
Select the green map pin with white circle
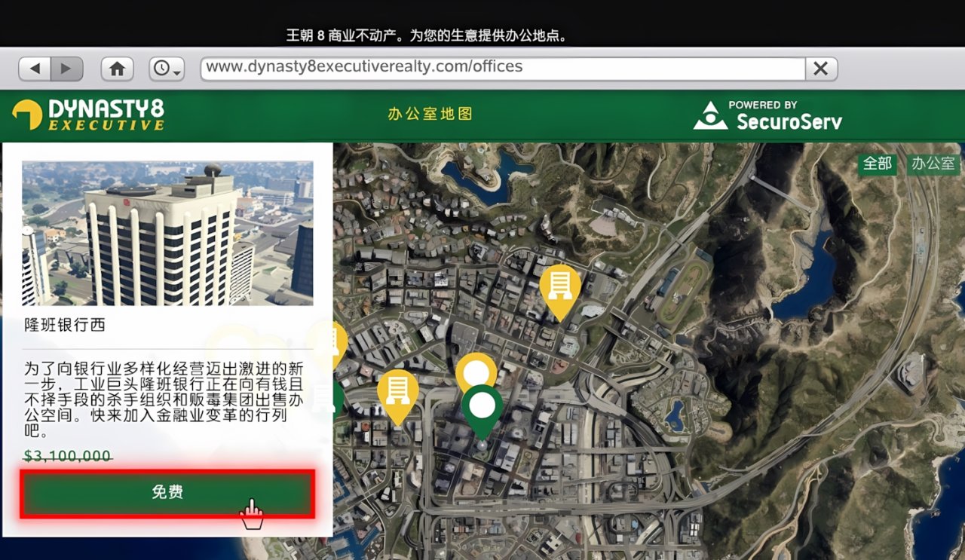tap(482, 412)
